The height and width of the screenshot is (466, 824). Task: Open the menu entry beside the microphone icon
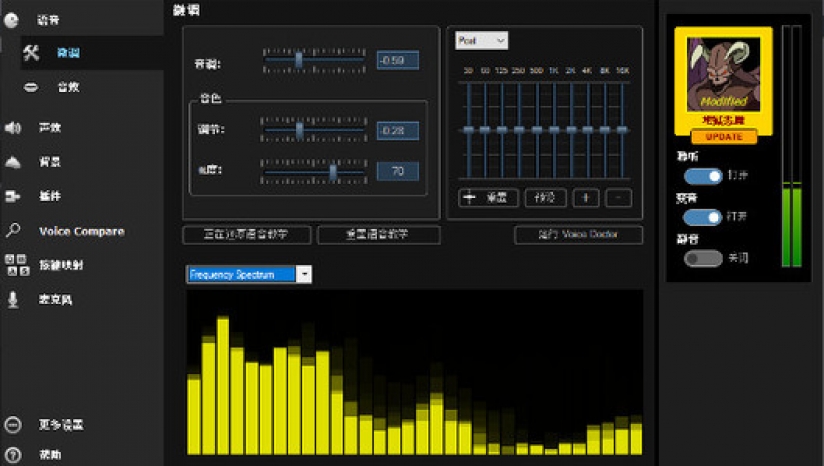point(55,299)
